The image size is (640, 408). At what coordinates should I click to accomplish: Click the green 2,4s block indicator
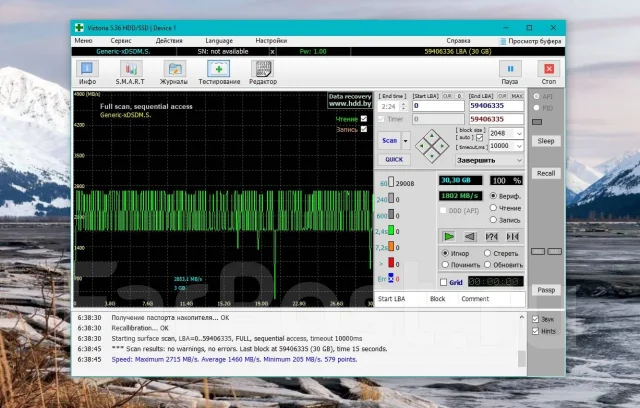[x=391, y=231]
